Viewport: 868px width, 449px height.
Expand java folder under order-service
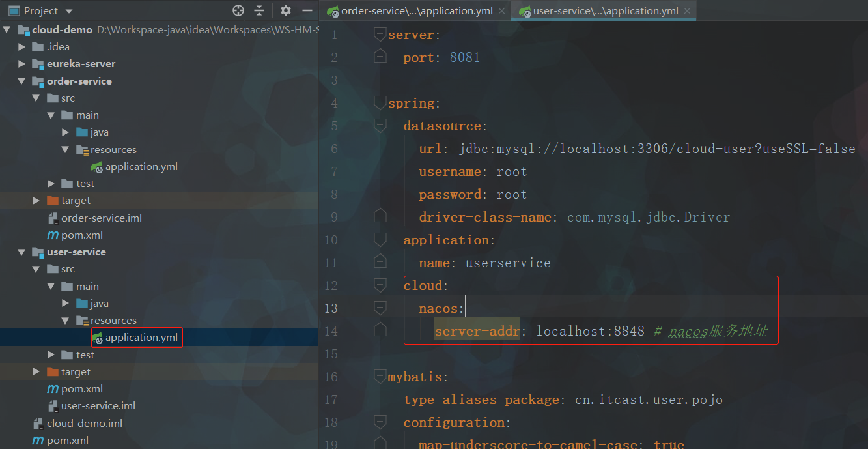pos(66,132)
